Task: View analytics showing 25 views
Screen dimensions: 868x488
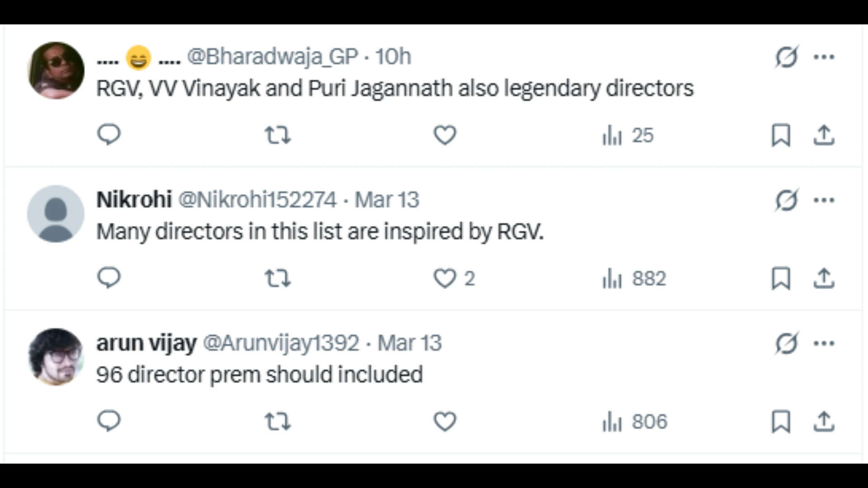Action: (627, 136)
